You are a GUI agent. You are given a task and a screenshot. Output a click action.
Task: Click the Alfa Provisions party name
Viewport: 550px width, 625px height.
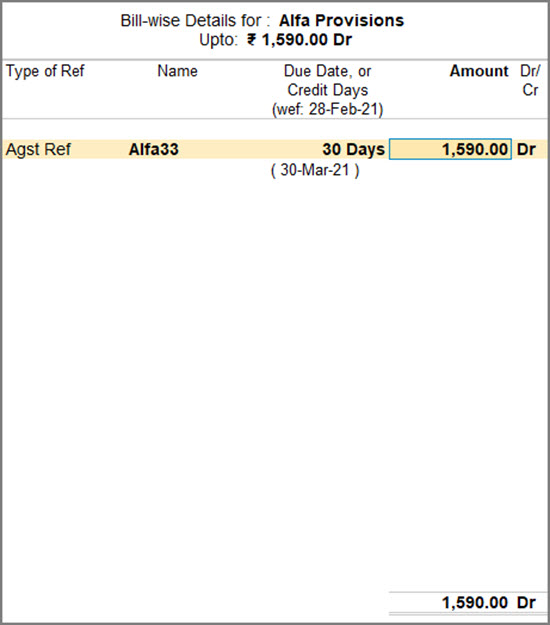click(x=341, y=21)
